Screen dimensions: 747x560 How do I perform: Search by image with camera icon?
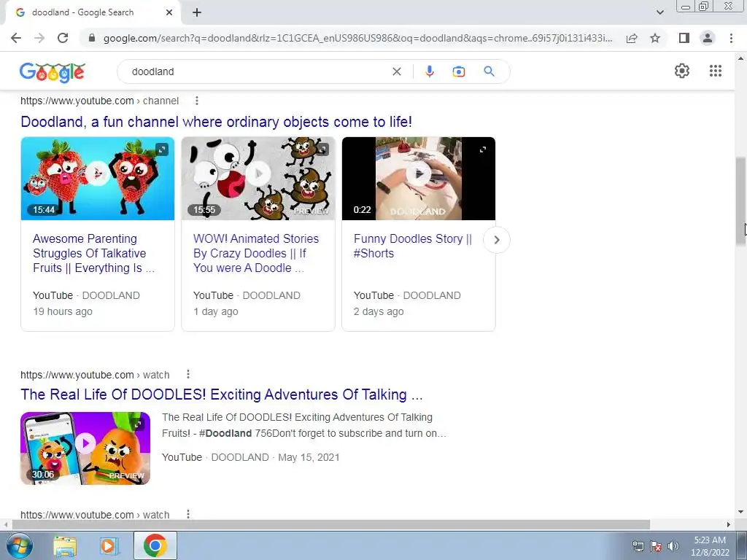[458, 71]
